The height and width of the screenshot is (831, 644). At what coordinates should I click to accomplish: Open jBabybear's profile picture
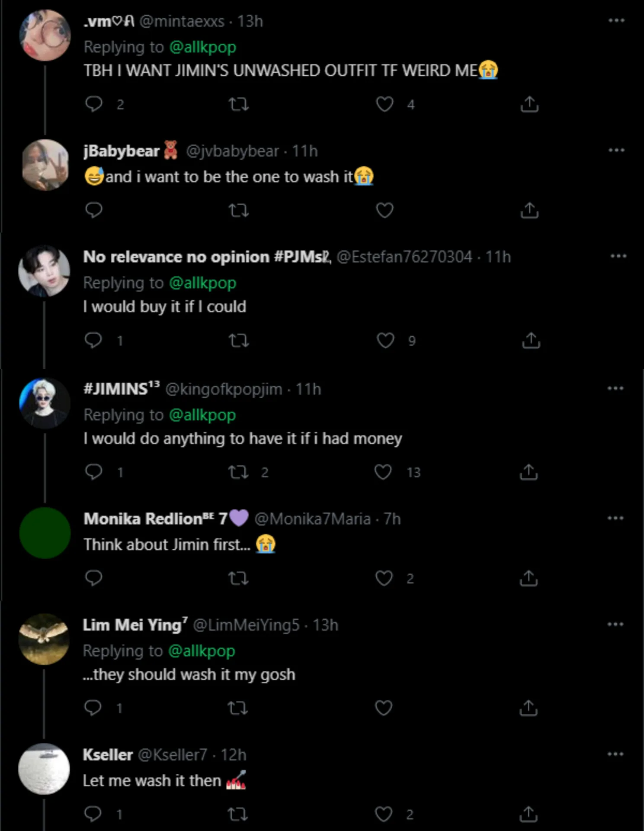(45, 165)
